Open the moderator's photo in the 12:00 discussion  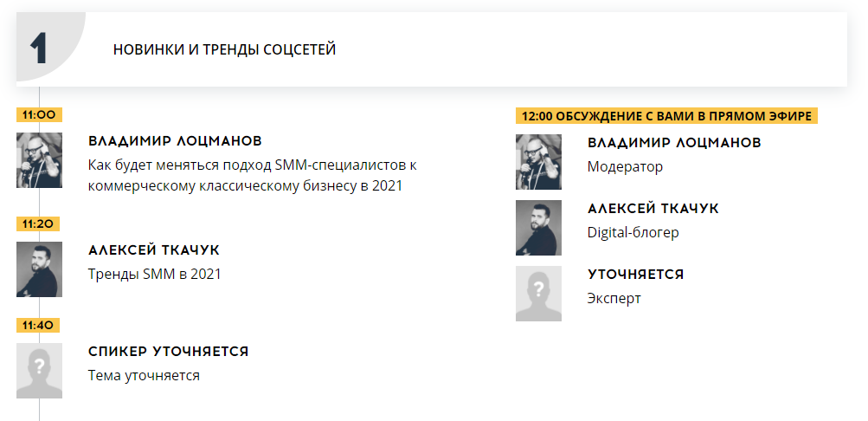click(x=538, y=161)
